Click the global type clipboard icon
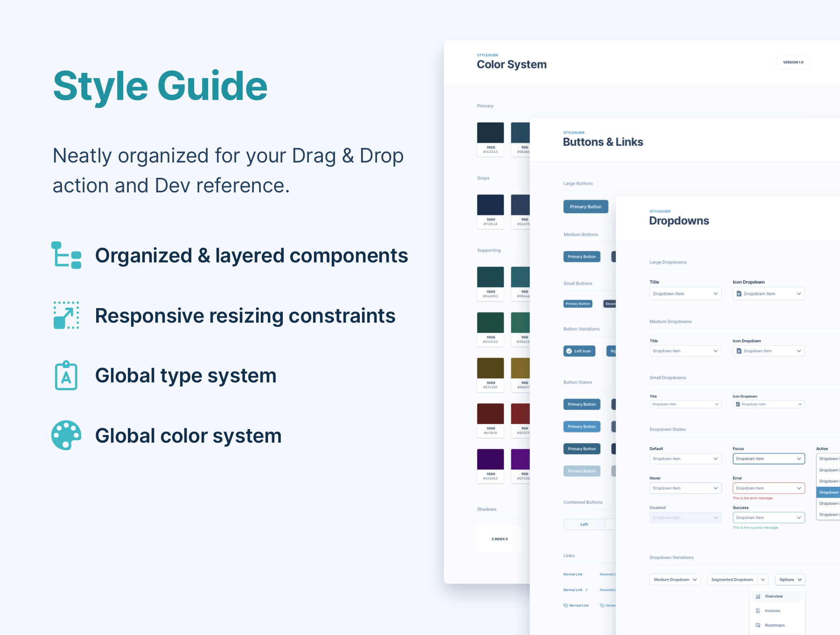This screenshot has width=840, height=635. coord(66,375)
